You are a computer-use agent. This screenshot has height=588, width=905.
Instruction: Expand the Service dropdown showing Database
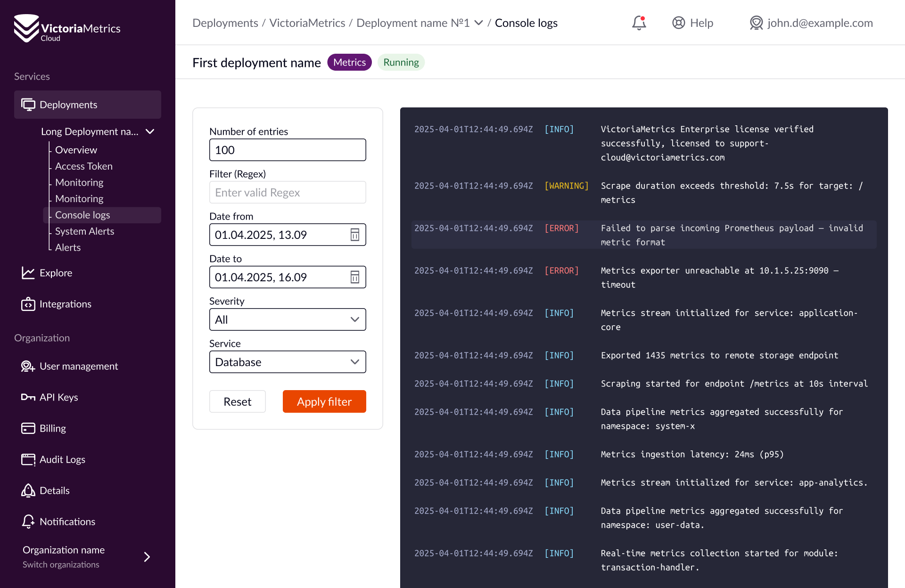pyautogui.click(x=288, y=362)
